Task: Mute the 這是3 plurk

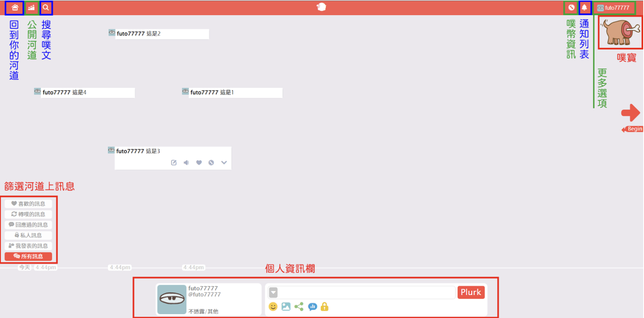Action: coord(186,163)
